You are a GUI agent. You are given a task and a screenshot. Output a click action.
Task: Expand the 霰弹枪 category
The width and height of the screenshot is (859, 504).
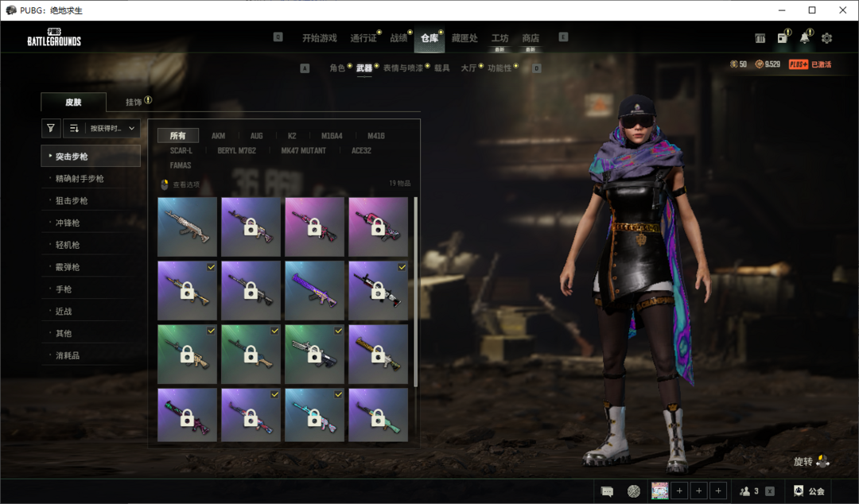91,267
